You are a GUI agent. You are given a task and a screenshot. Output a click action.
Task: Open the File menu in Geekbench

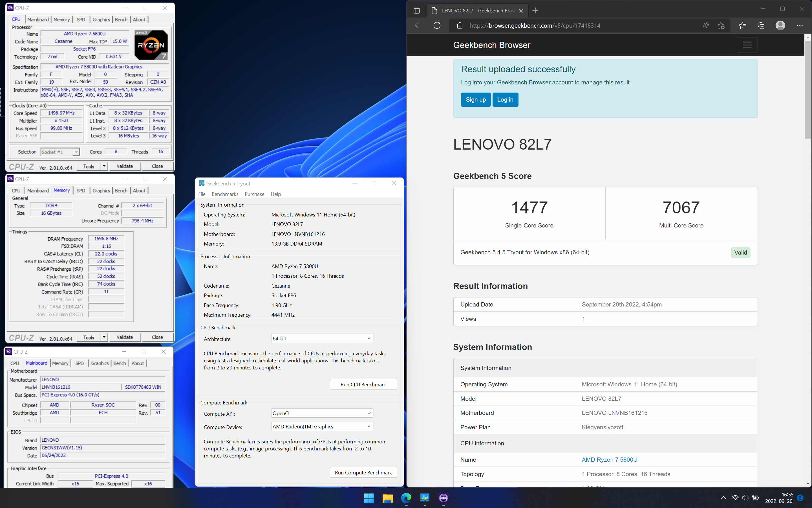(202, 194)
